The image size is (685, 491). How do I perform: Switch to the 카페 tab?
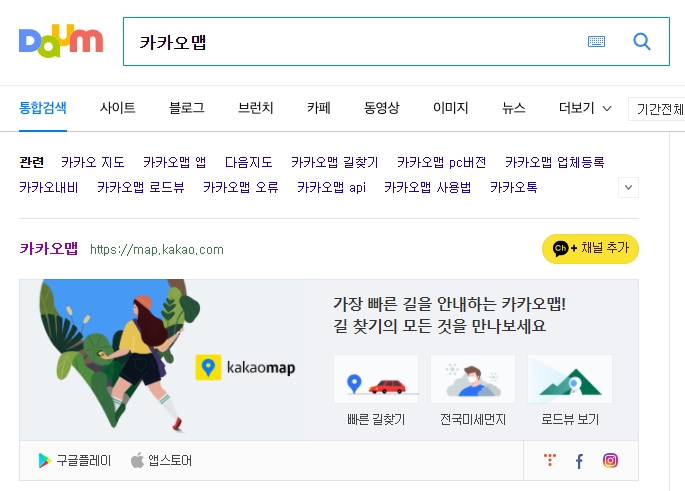[x=318, y=108]
